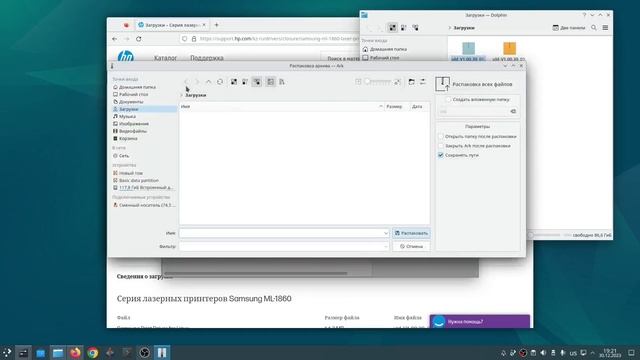Open the dialog options configure icon

[x=423, y=82]
